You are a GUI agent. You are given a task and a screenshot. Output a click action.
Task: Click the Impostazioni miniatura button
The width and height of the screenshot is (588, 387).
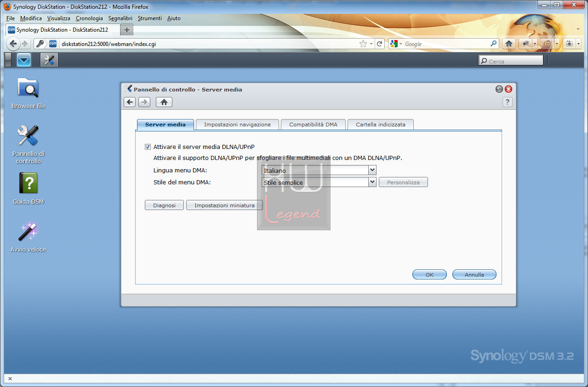[x=224, y=205]
